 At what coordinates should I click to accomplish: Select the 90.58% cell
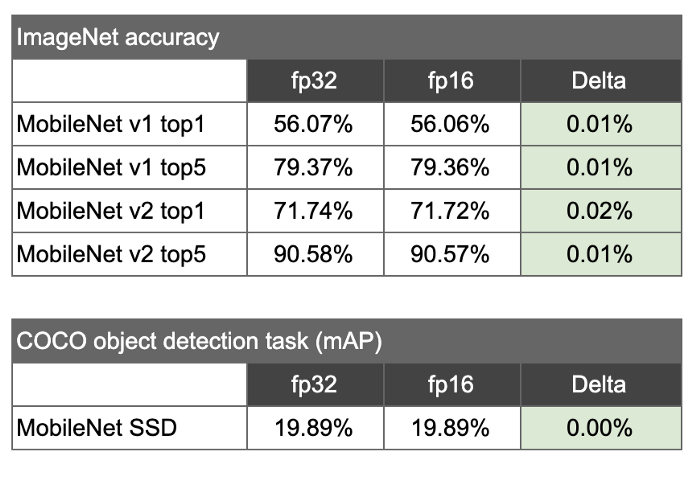click(313, 254)
